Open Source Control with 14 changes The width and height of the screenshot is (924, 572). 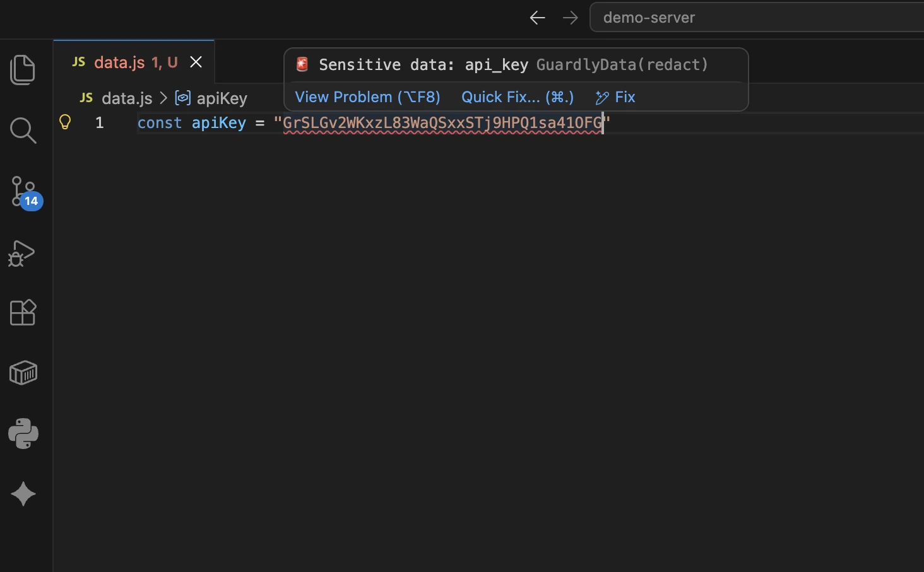pos(24,191)
